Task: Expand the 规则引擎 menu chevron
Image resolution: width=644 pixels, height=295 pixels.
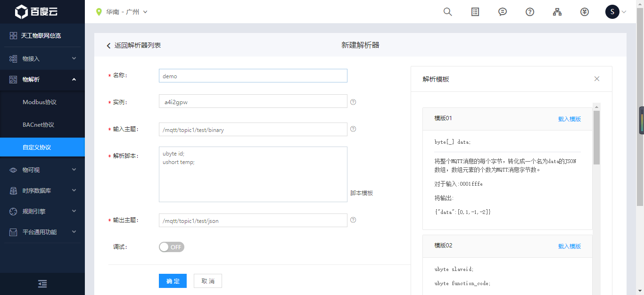Action: tap(74, 211)
